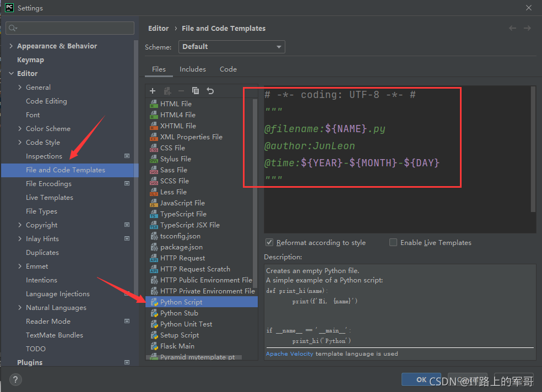Image resolution: width=542 pixels, height=392 pixels.
Task: Click the forward navigation arrow
Action: (x=527, y=28)
